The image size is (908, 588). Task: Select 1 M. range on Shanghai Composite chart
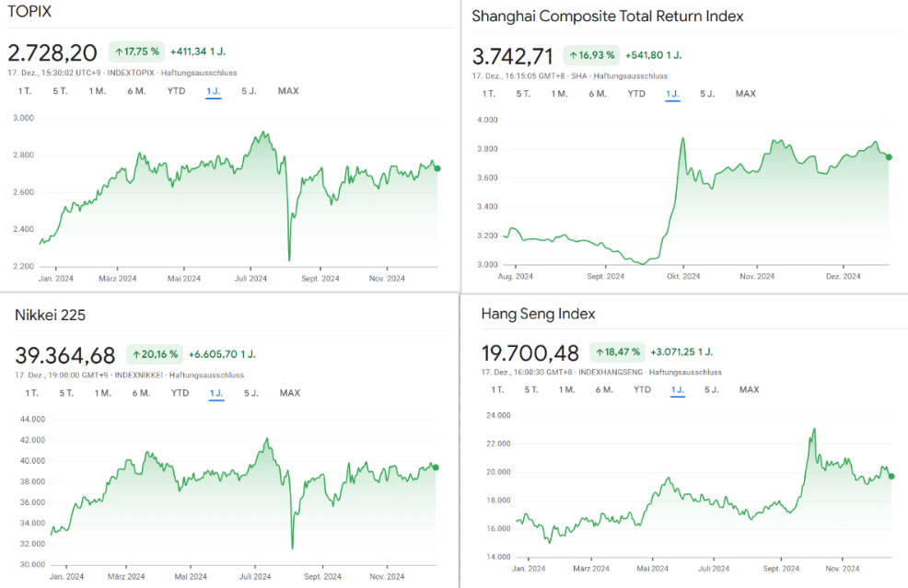(559, 94)
